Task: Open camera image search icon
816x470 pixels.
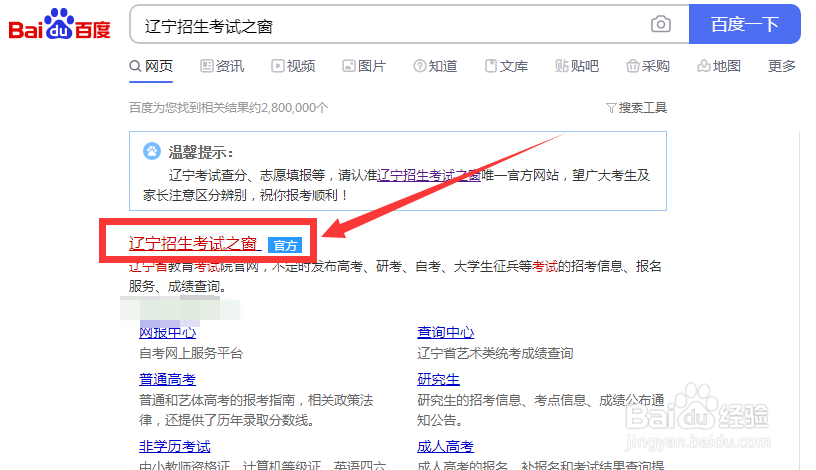Action: pos(660,24)
